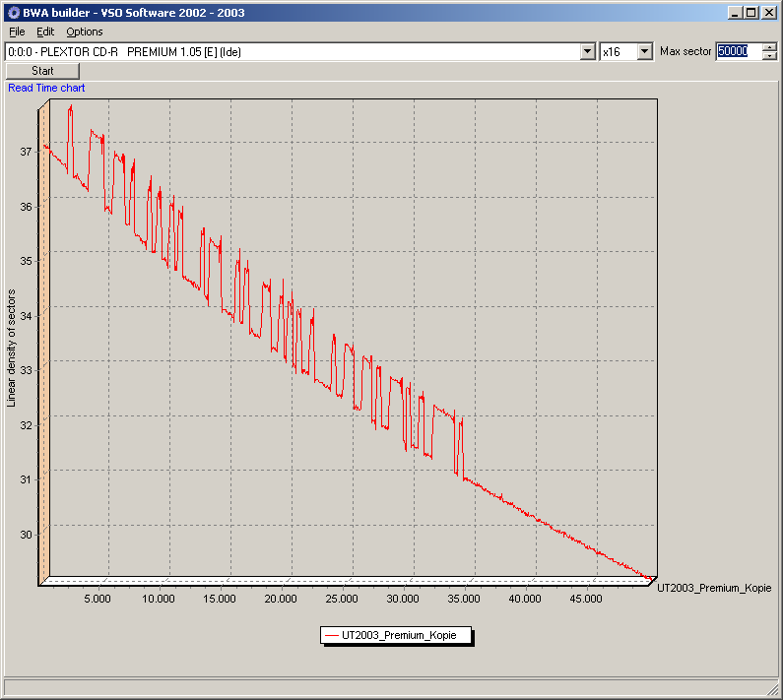Click the window resize grip in the corner

773,690
